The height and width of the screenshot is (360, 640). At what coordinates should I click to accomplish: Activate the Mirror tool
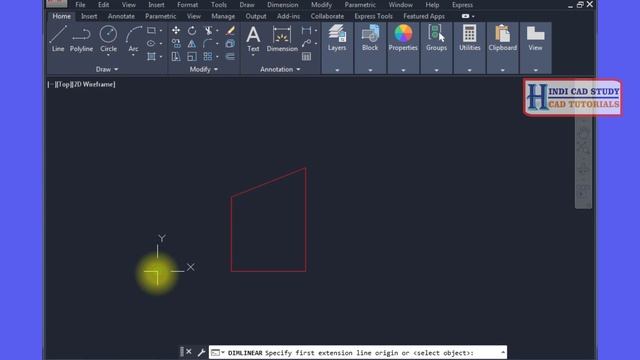coord(192,43)
